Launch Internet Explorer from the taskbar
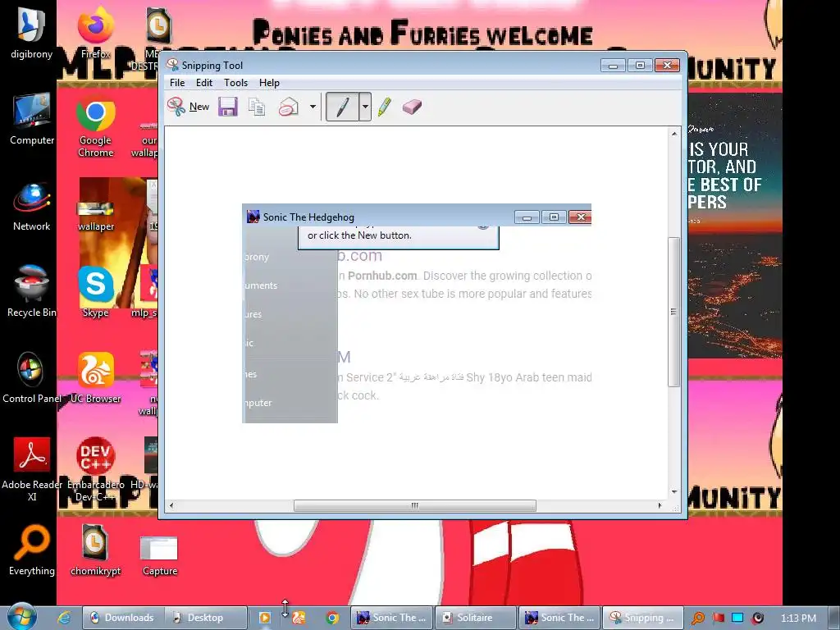The image size is (840, 630). (64, 618)
